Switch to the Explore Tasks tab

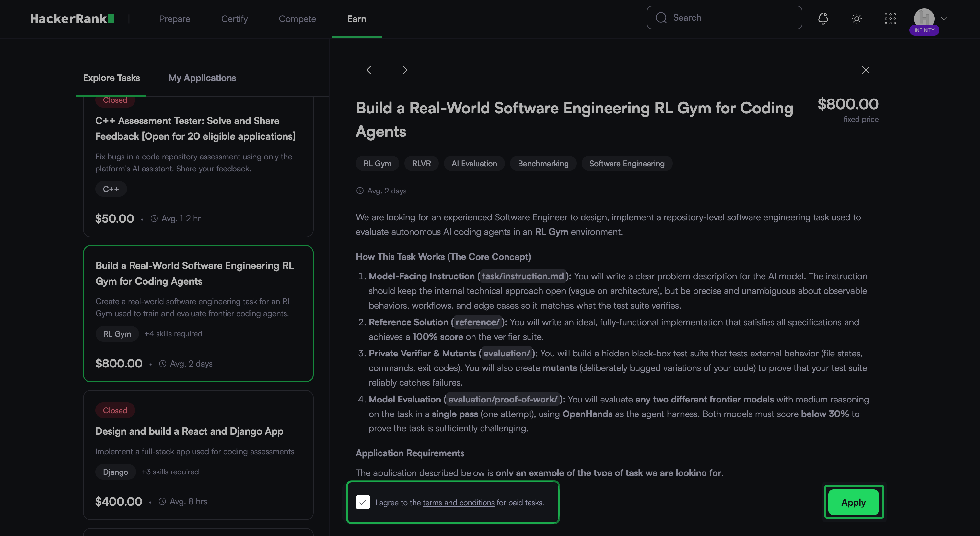point(111,78)
